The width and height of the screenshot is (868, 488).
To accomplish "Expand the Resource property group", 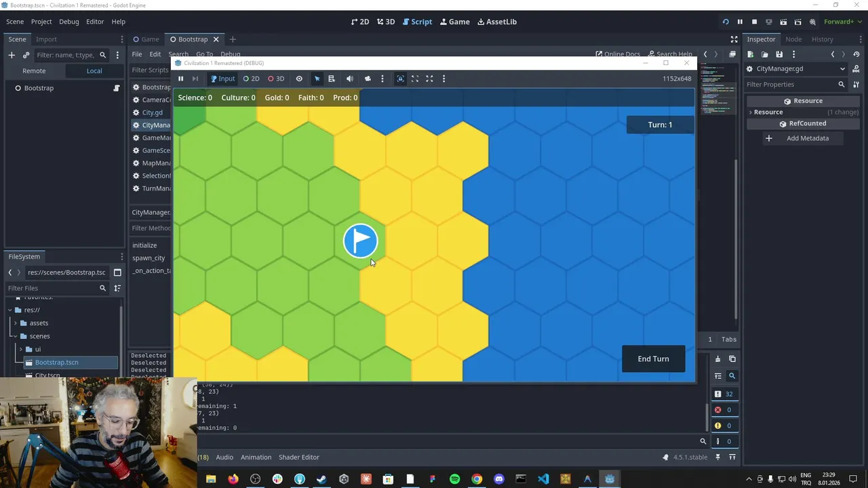I will [751, 113].
